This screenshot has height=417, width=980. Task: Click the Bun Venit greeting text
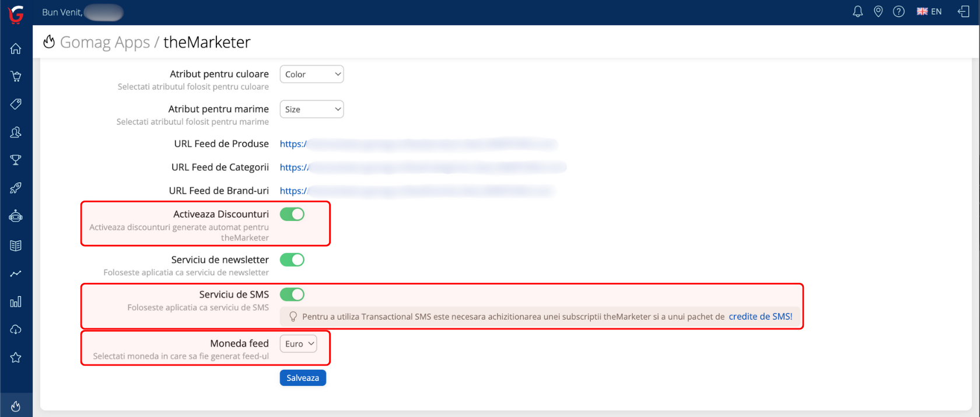pyautogui.click(x=62, y=12)
